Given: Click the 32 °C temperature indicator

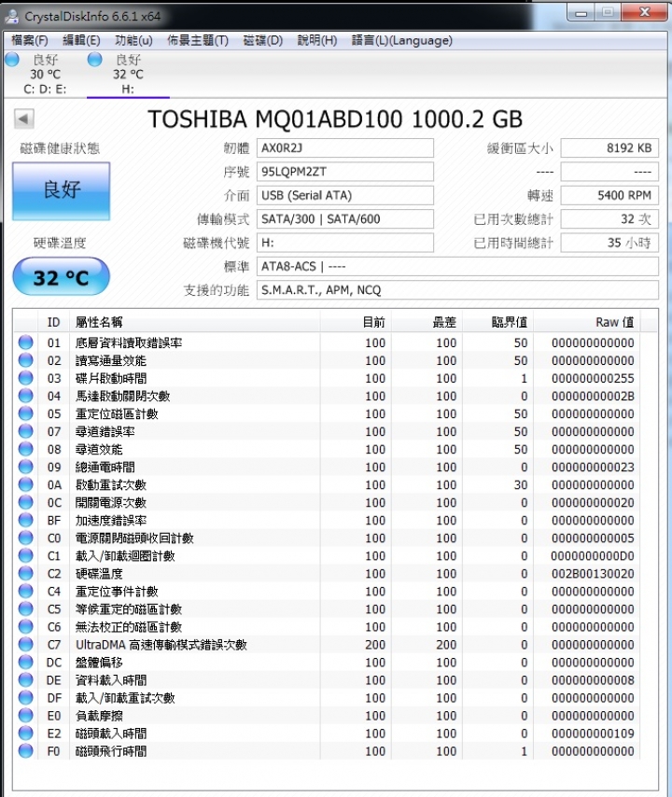Looking at the screenshot, I should (61, 276).
